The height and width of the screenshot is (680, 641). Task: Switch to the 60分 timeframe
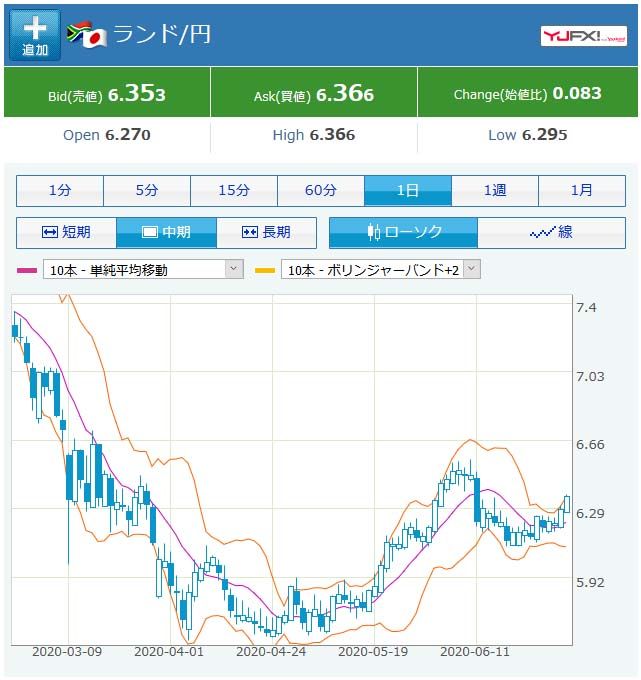(321, 190)
